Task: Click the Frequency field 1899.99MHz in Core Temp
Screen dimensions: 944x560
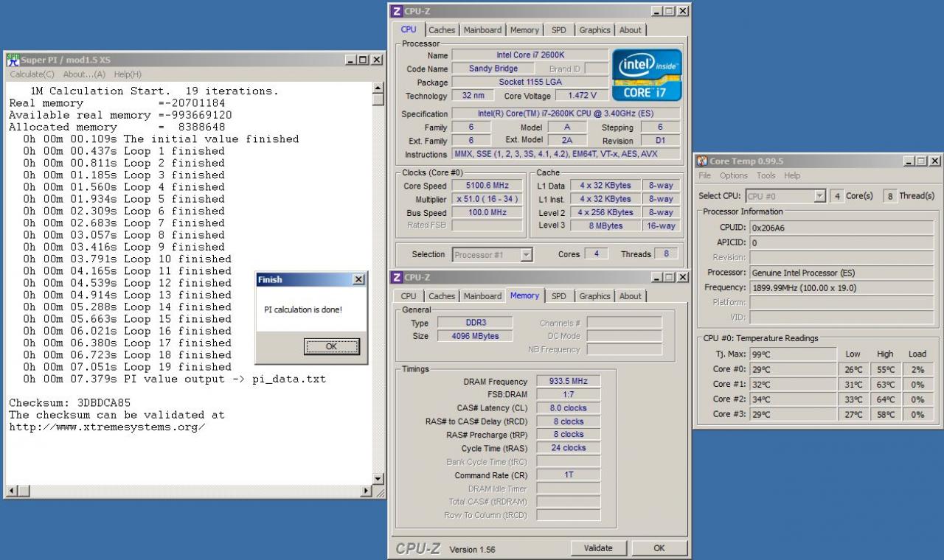Action: pyautogui.click(x=841, y=287)
